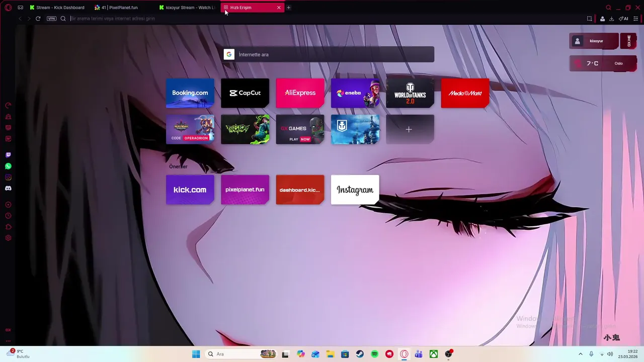Open the Hero Wars OPERAORION tile
Image resolution: width=644 pixels, height=362 pixels.
pos(190,129)
